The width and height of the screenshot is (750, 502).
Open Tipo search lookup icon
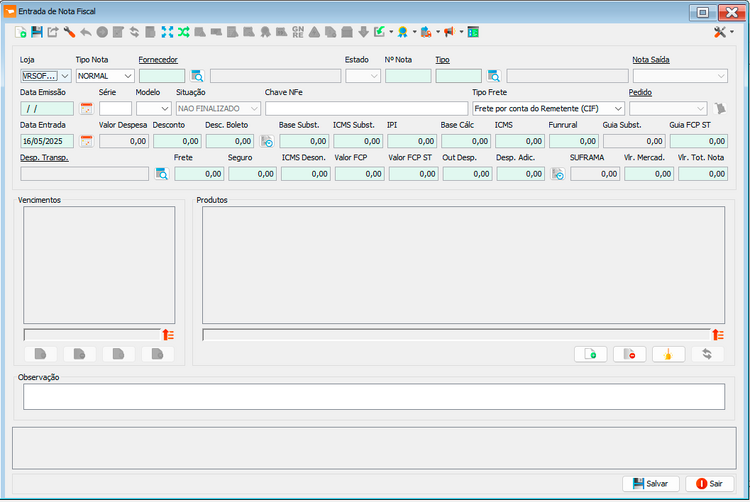point(494,76)
